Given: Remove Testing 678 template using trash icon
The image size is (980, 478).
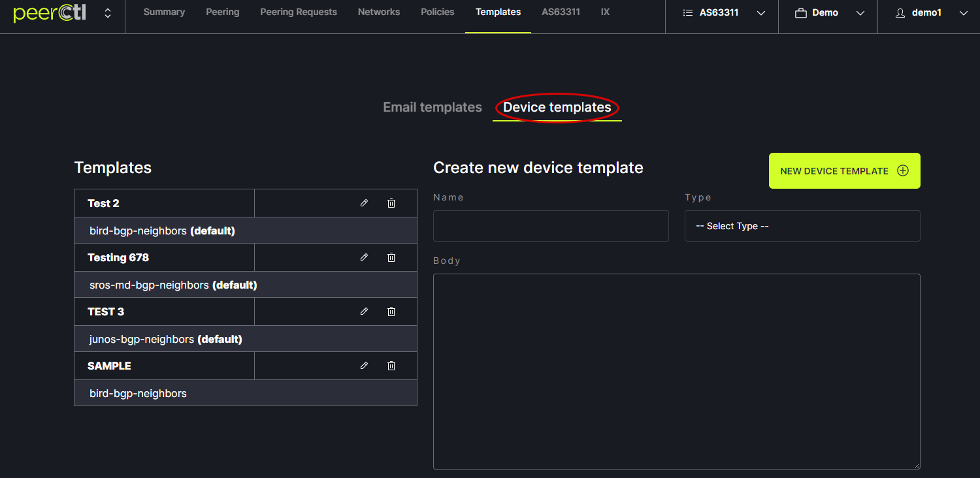Looking at the screenshot, I should tap(391, 257).
